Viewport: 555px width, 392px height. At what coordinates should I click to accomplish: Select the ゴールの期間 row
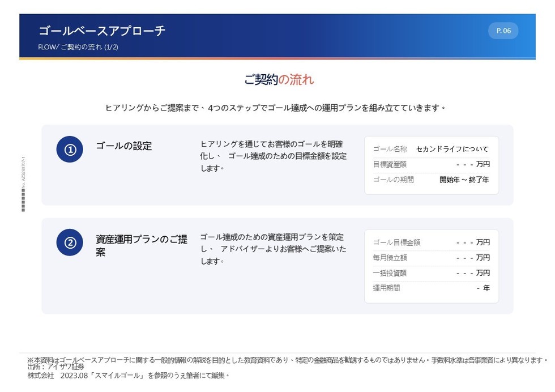click(x=431, y=180)
